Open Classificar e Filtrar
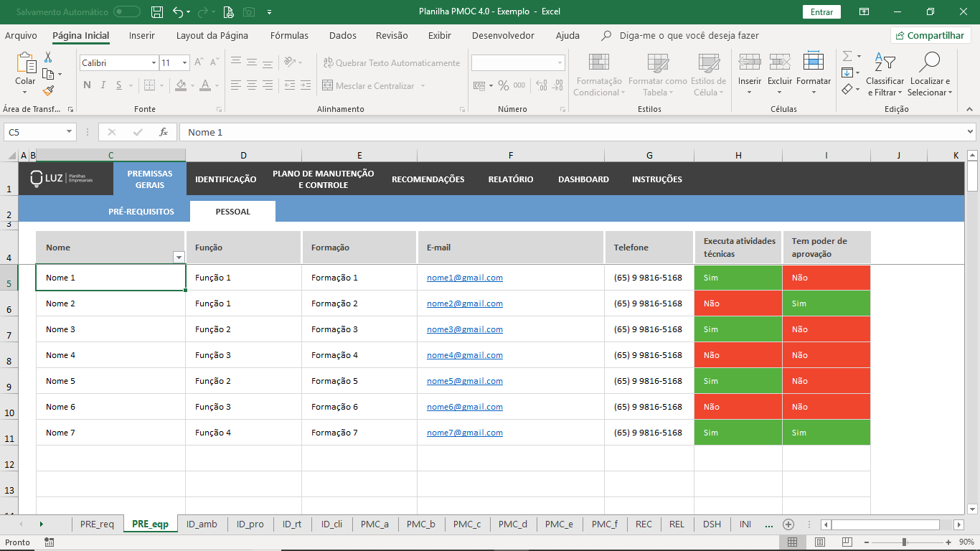The height and width of the screenshot is (551, 980). [x=885, y=74]
